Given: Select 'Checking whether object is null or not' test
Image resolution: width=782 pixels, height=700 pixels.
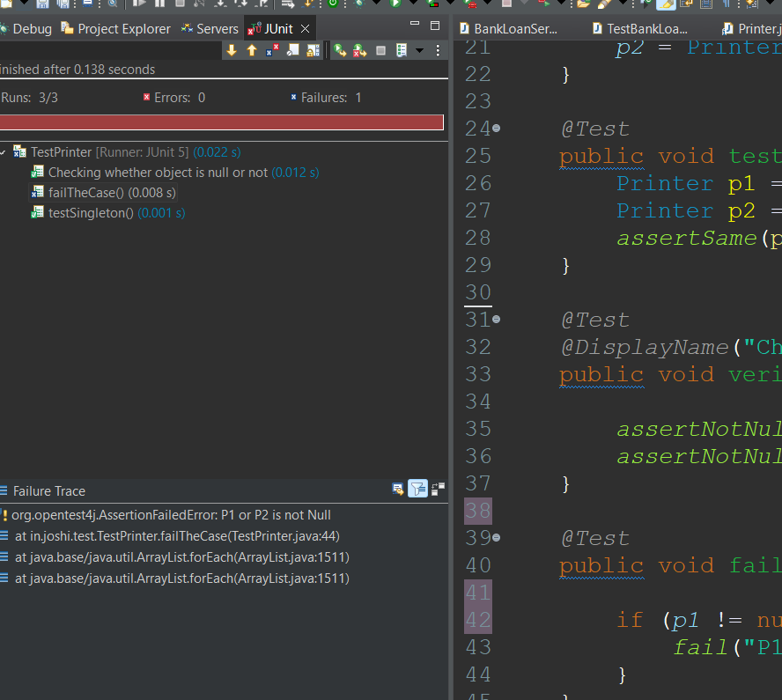Looking at the screenshot, I should coord(174,173).
